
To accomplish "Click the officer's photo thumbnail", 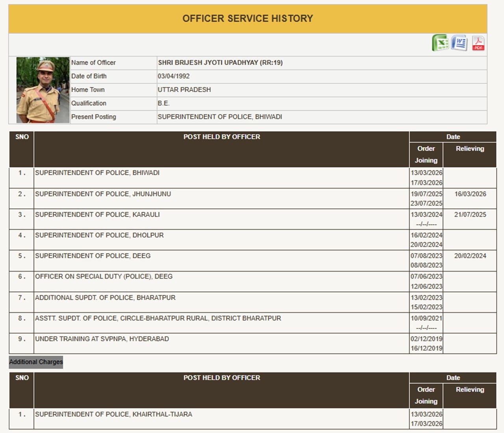I will click(43, 90).
